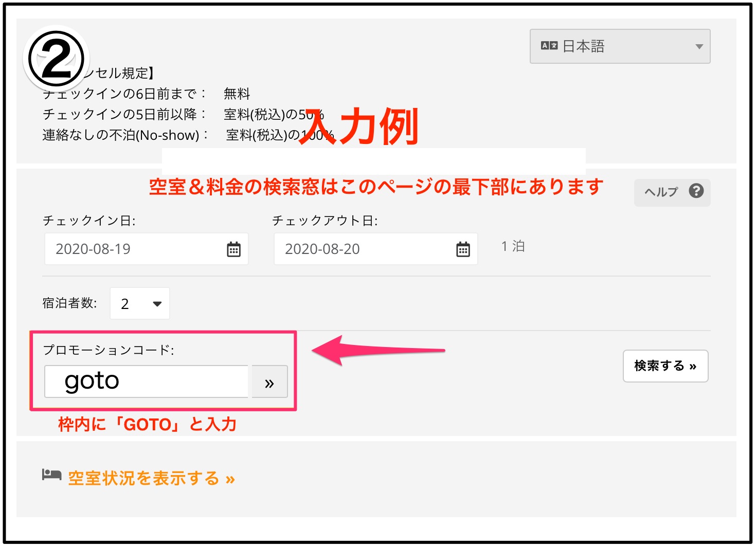Expand the 宿泊者数 guest count dropdown
The height and width of the screenshot is (546, 756).
pyautogui.click(x=140, y=303)
